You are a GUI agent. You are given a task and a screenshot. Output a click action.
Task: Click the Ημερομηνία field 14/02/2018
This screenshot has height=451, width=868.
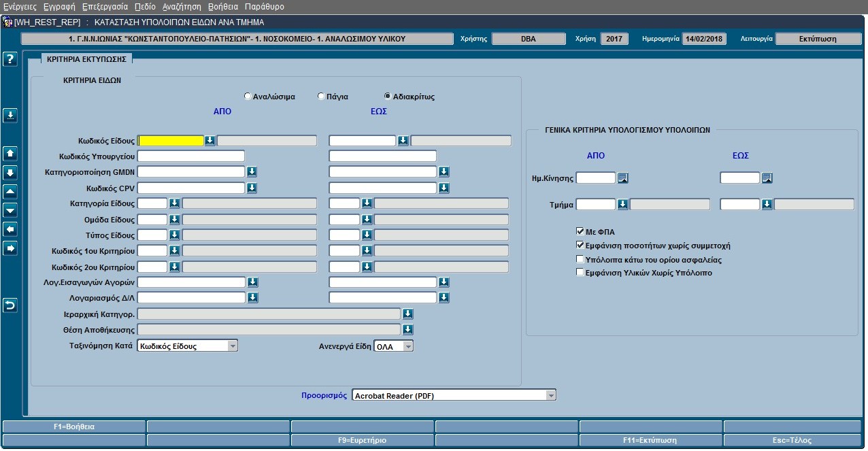[x=704, y=39]
